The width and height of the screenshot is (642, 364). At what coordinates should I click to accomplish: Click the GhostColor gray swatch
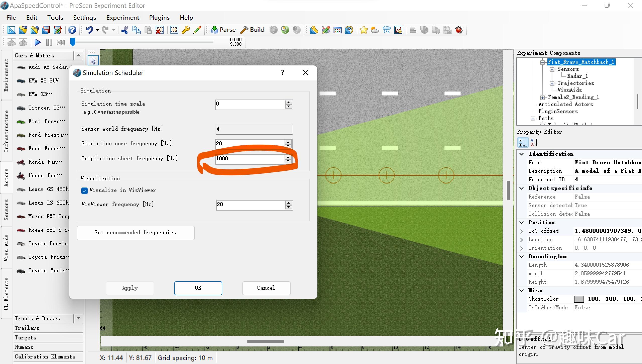tap(579, 299)
